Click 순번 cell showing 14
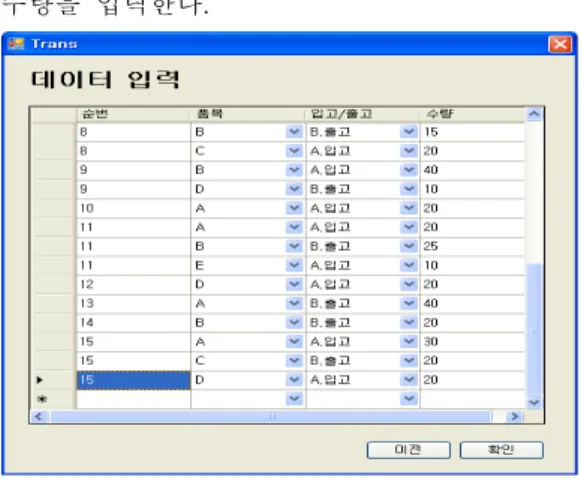This screenshot has width=581, height=492. 133,323
